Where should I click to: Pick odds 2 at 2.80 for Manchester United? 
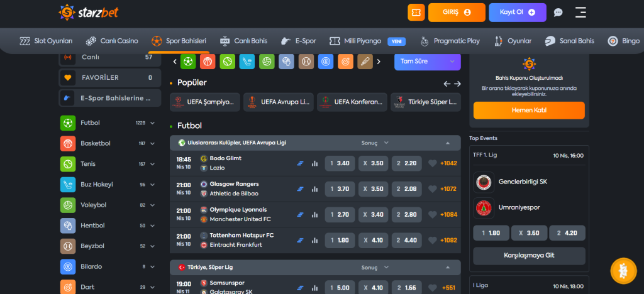tap(407, 214)
